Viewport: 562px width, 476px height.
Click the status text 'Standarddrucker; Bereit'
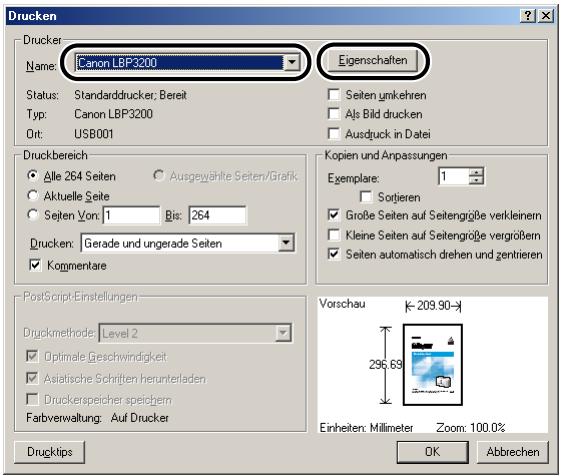coord(130,95)
